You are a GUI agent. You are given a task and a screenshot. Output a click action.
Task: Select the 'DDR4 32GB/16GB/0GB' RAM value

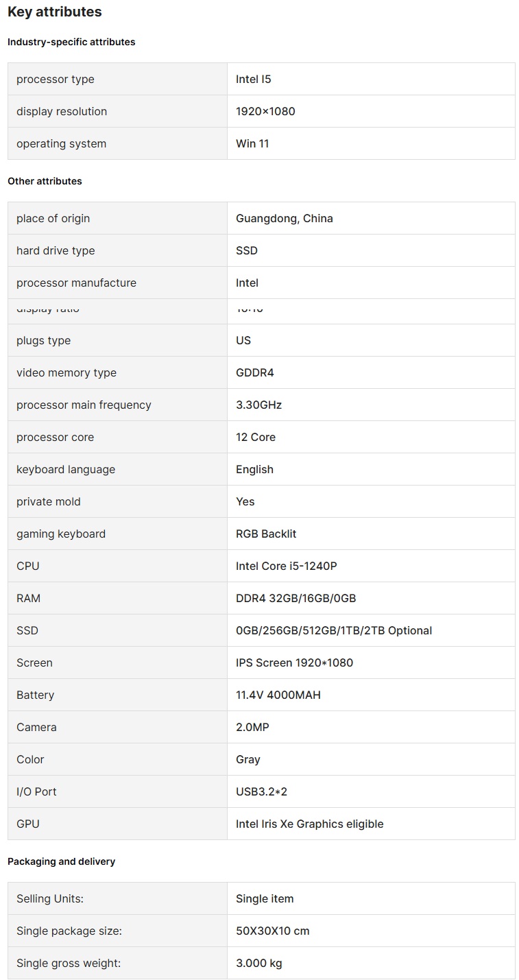(x=295, y=598)
